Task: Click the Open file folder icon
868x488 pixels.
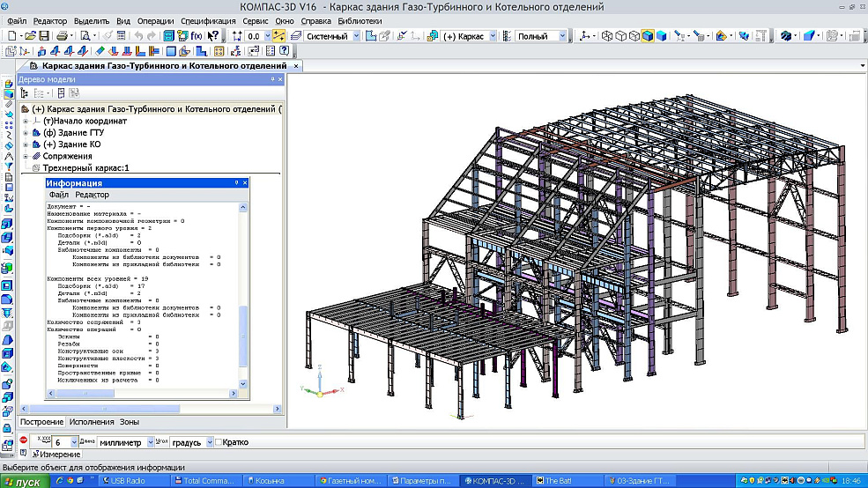Action: 29,36
